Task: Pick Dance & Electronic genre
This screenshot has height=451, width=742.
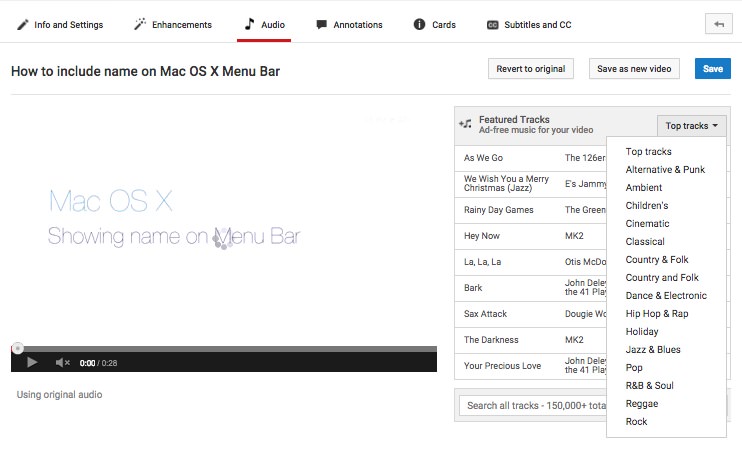Action: click(x=666, y=295)
